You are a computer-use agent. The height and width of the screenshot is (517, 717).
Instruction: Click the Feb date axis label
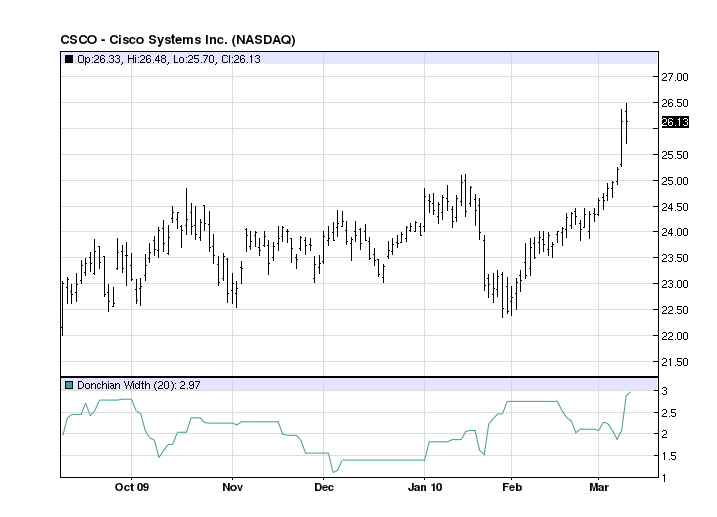tap(512, 487)
